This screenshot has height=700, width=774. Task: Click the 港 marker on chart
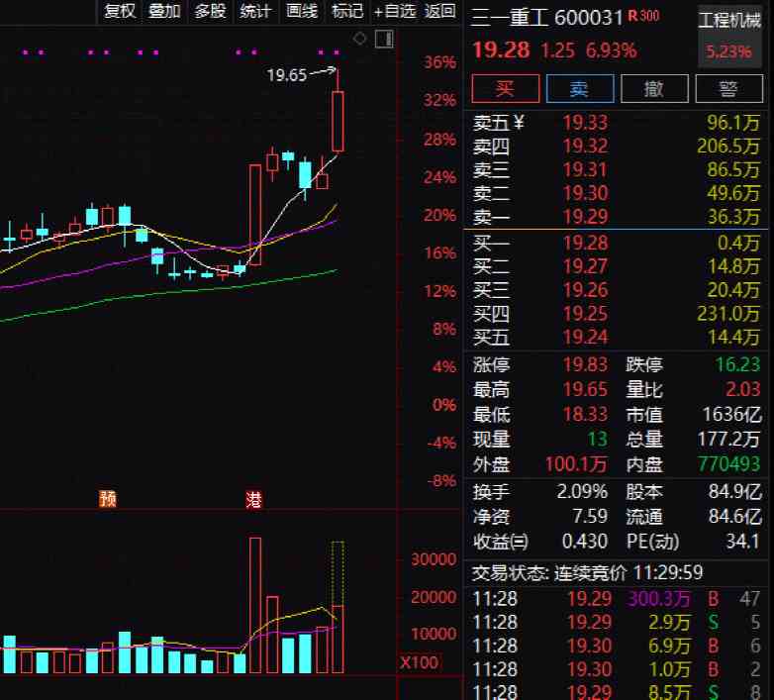pyautogui.click(x=253, y=500)
